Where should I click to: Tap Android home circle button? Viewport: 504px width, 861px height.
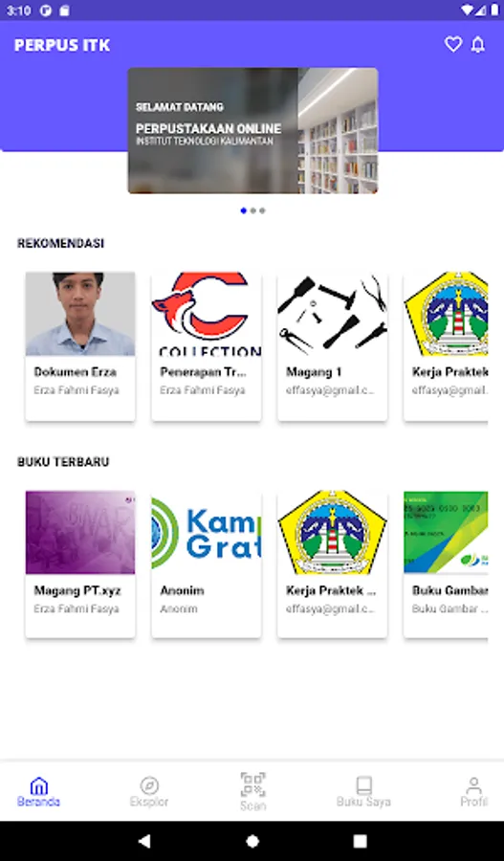tap(252, 841)
